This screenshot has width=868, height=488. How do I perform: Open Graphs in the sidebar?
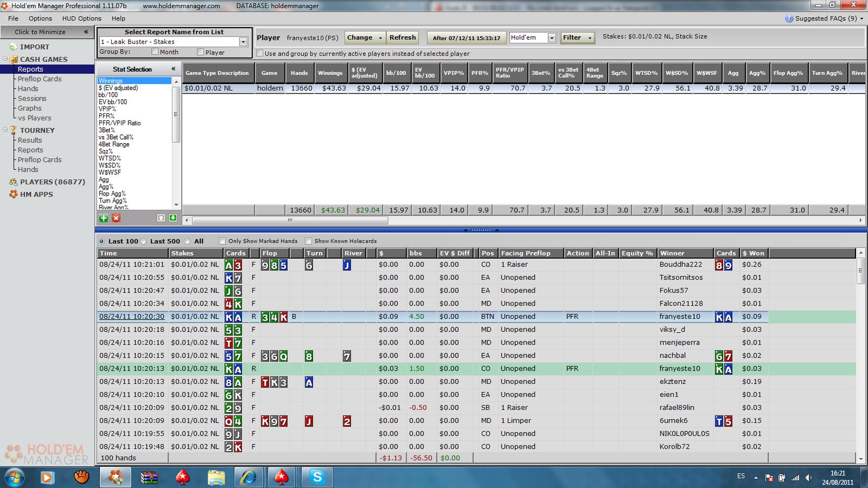coord(29,108)
